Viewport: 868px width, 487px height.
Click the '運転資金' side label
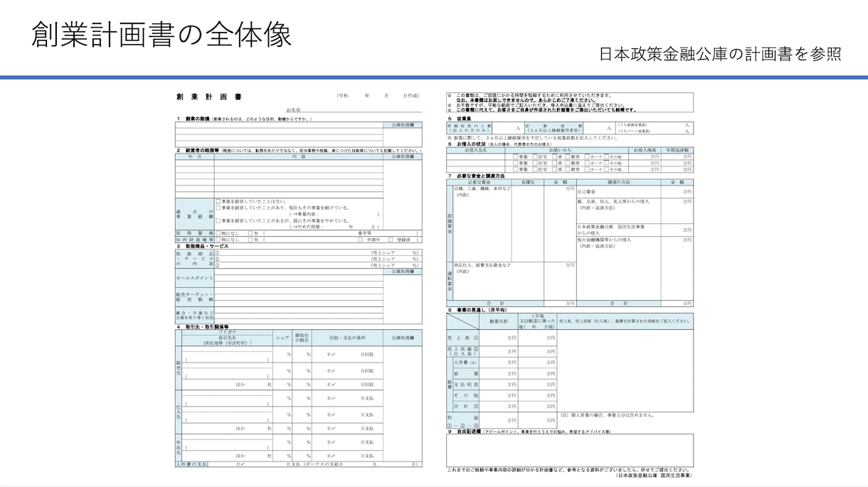[x=450, y=281]
